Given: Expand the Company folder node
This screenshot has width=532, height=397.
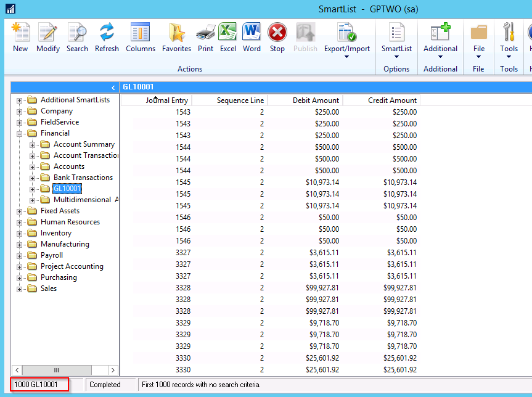Looking at the screenshot, I should tap(19, 112).
